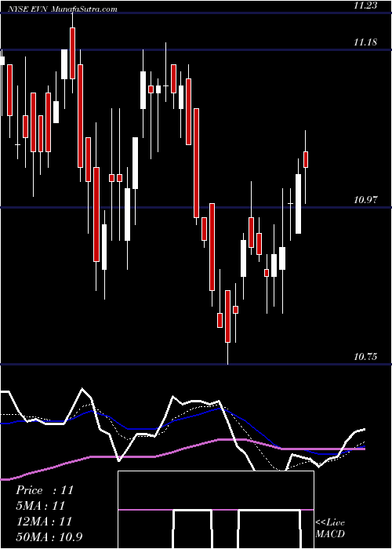Click the '50MA : 10.9' readout
The width and height of the screenshot is (392, 549).
[x=49, y=536]
